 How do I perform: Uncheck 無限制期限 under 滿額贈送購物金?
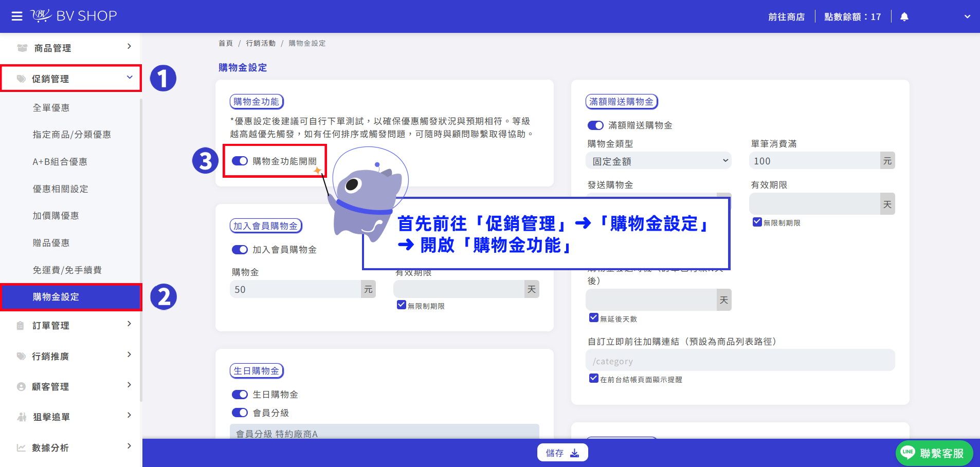pos(757,222)
